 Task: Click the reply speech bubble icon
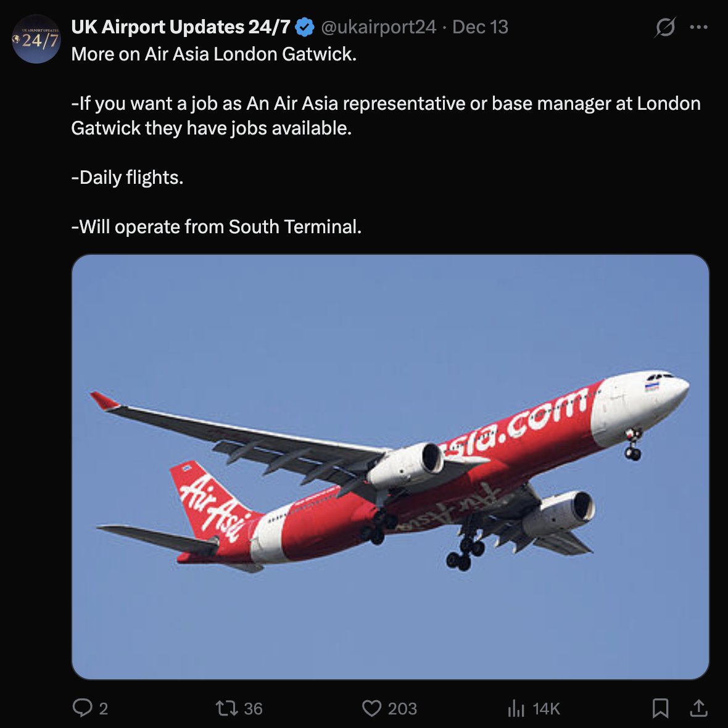coord(82,708)
